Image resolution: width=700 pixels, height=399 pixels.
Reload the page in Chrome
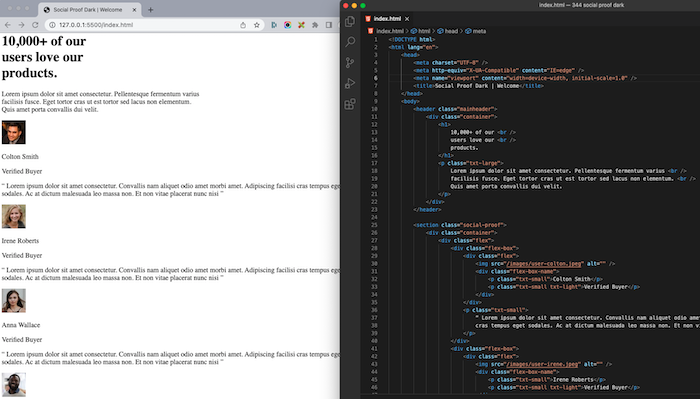pos(35,25)
